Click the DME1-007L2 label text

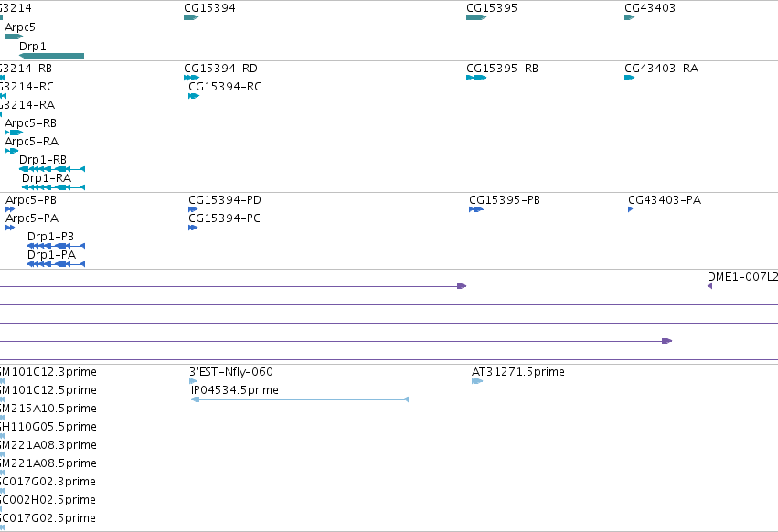tap(742, 276)
